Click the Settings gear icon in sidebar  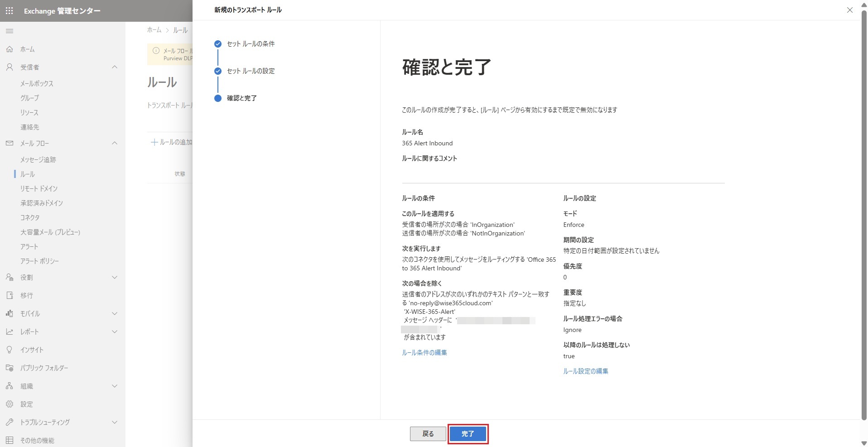coord(10,404)
